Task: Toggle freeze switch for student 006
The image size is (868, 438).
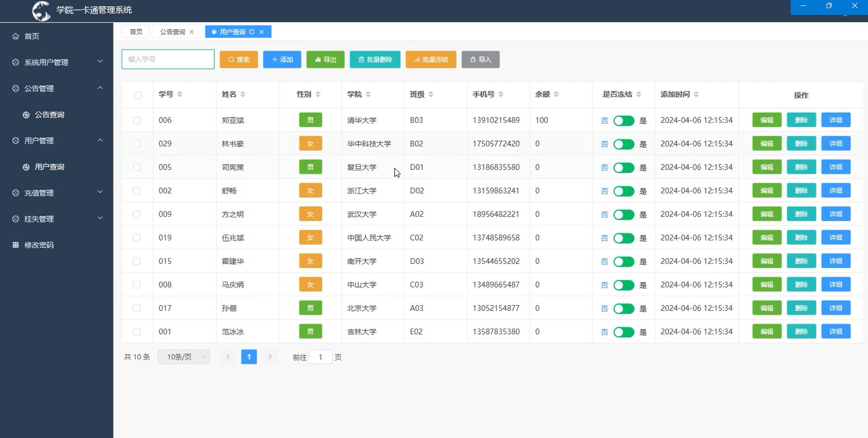Action: point(624,121)
